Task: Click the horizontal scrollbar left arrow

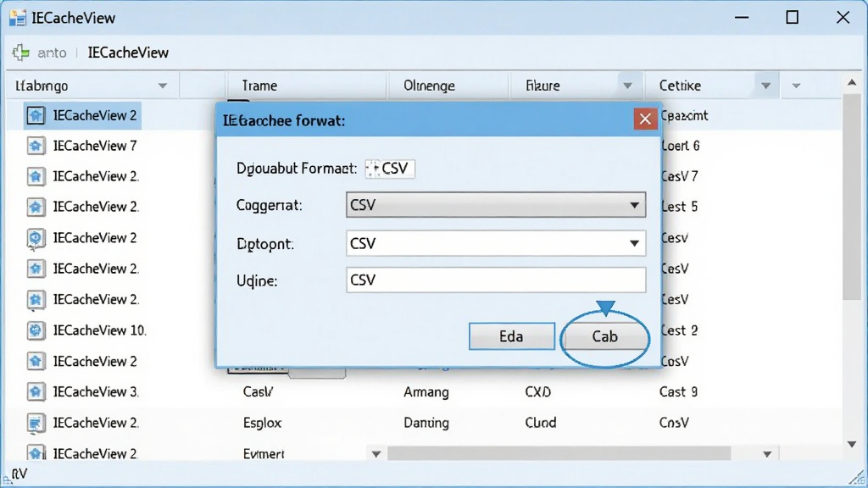Action: pyautogui.click(x=376, y=454)
